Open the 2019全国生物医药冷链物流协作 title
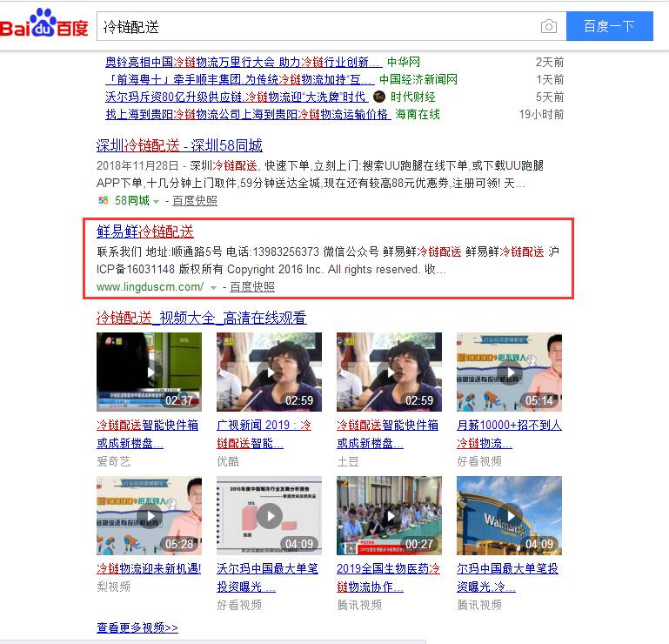This screenshot has width=669, height=644. [x=388, y=577]
